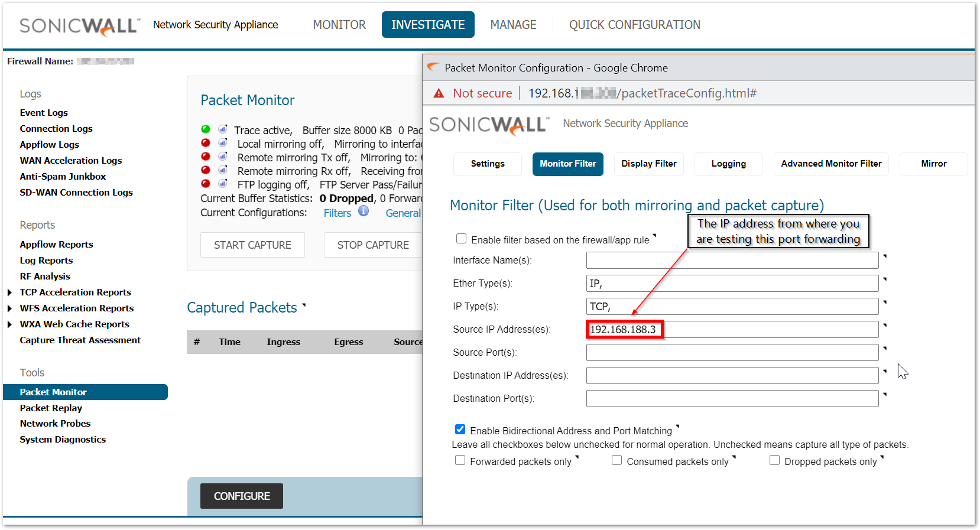Expand TCP Acceleration Reports tree arrow
The image size is (980, 530).
tap(9, 292)
